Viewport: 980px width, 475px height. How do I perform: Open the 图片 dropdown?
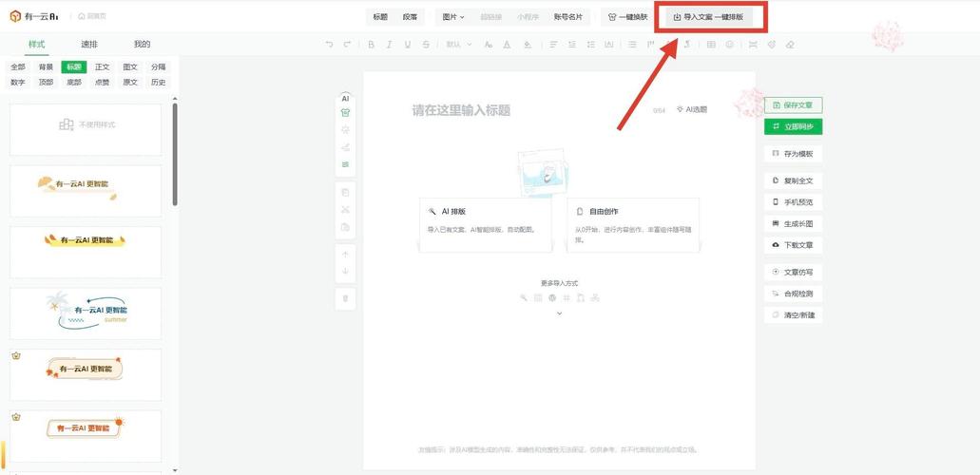tap(453, 17)
